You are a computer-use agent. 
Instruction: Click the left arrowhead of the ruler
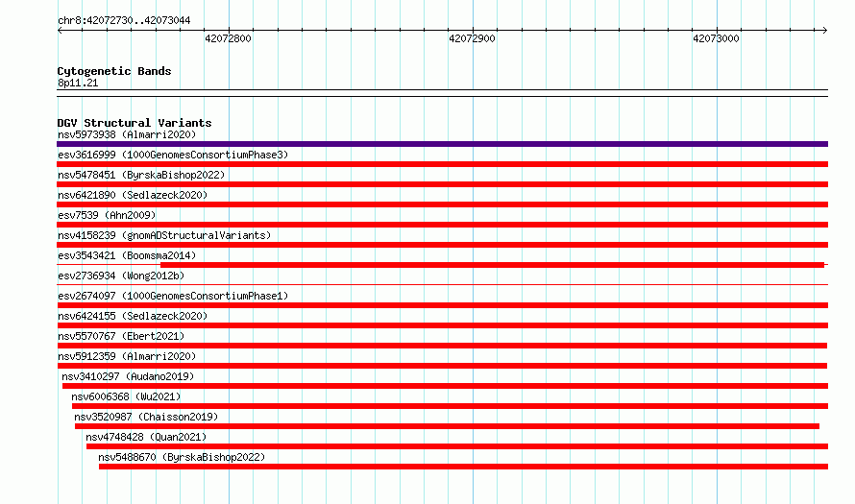click(x=60, y=31)
